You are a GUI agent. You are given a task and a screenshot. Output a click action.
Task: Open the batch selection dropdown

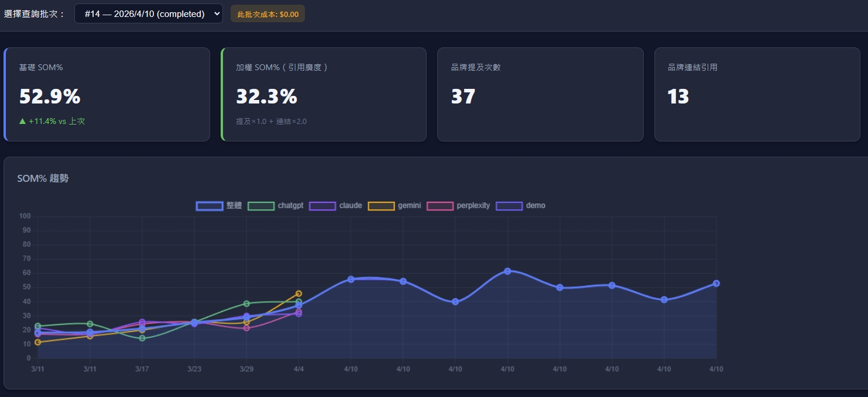pyautogui.click(x=148, y=13)
